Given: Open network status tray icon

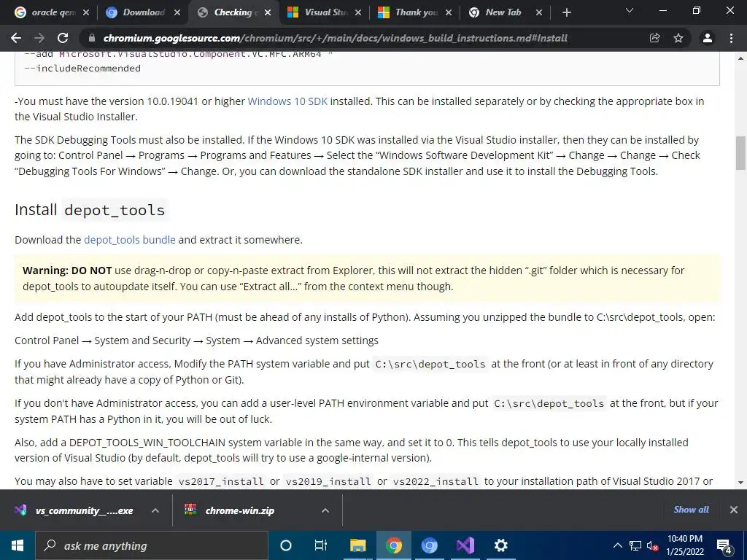Looking at the screenshot, I should pyautogui.click(x=635, y=545).
